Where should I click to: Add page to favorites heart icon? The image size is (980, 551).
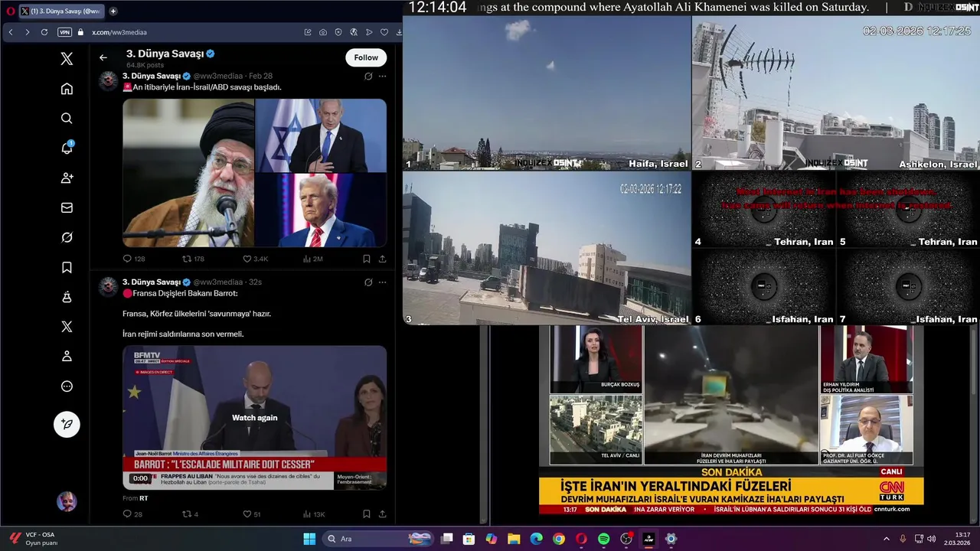[x=384, y=32]
